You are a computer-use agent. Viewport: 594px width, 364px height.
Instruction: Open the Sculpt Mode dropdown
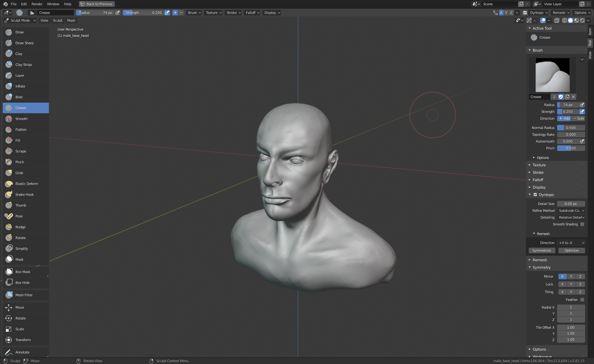point(20,20)
